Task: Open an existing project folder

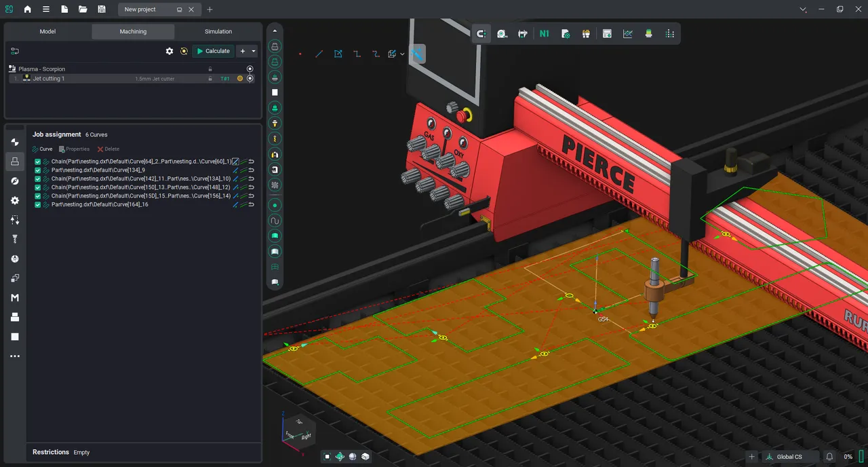Action: point(83,10)
